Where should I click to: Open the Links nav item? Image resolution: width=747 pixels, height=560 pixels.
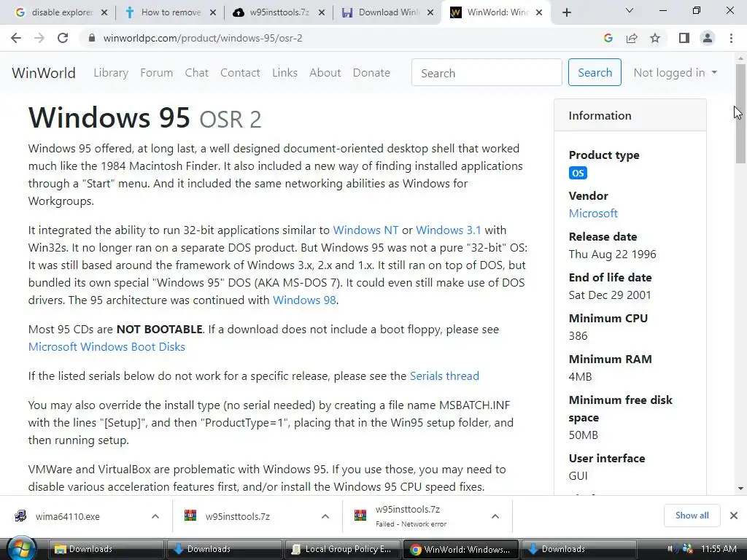point(285,72)
